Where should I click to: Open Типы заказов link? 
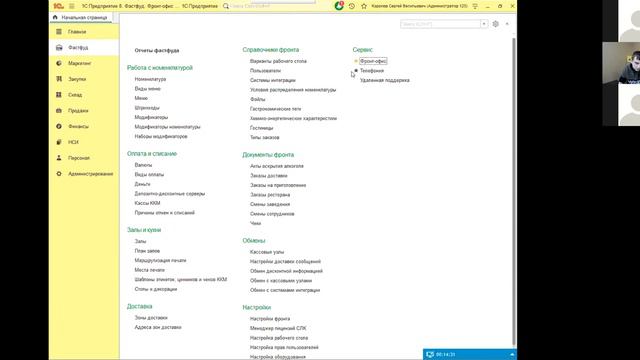264,138
